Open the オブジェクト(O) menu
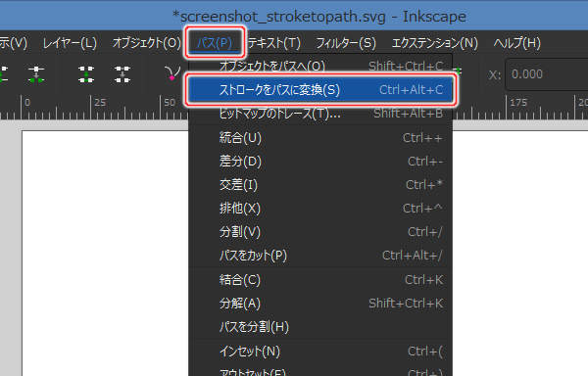The width and height of the screenshot is (588, 376). pos(147,43)
